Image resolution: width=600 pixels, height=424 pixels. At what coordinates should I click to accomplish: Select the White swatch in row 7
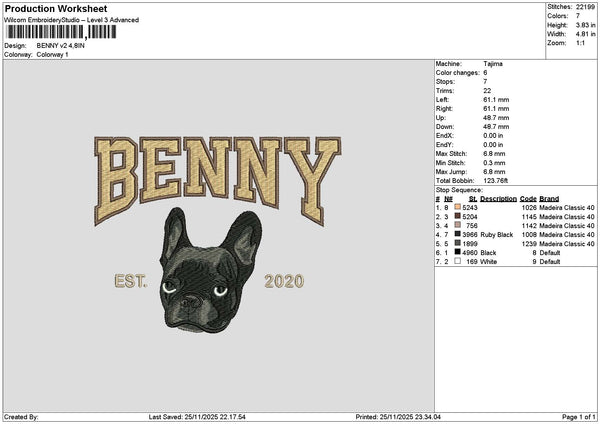[457, 261]
